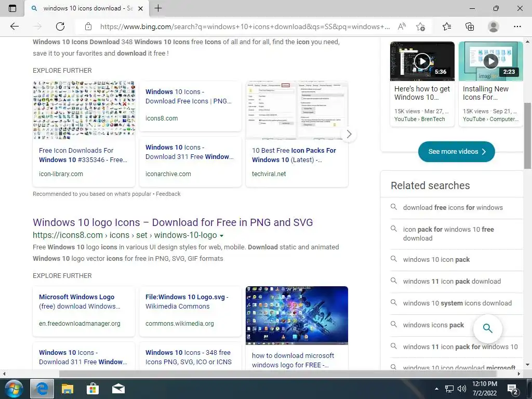This screenshot has width=532, height=399.
Task: Open Microsoft Edge in the taskbar
Action: [42, 389]
